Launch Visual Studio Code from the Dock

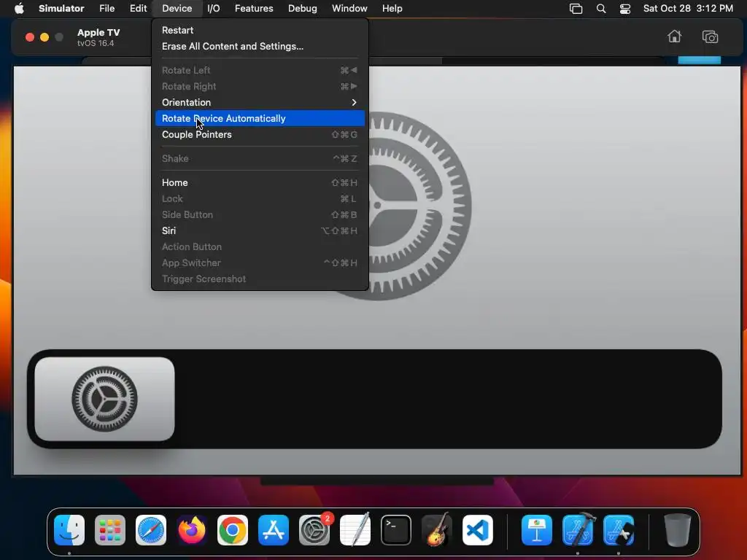click(x=478, y=530)
